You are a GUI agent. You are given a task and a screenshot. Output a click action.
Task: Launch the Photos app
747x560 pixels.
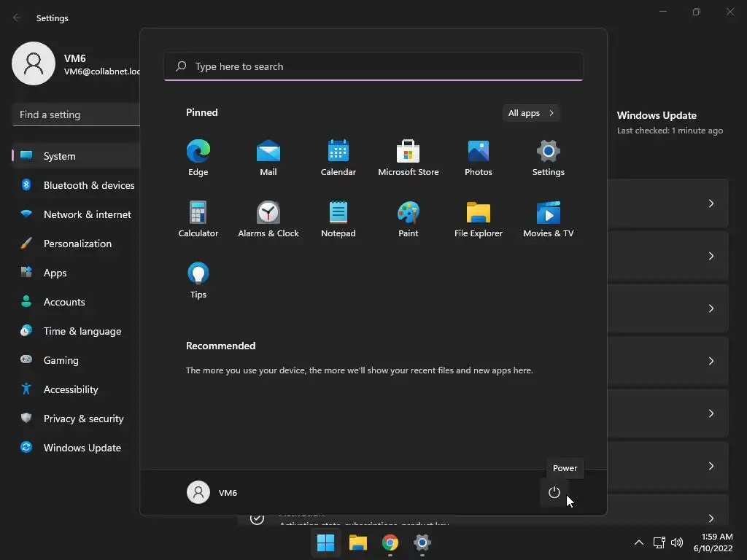479,157
